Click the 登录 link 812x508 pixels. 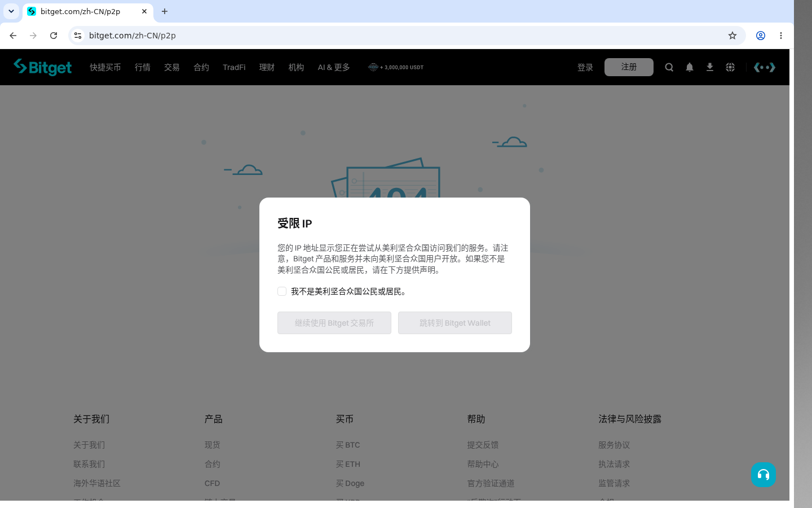[585, 67]
